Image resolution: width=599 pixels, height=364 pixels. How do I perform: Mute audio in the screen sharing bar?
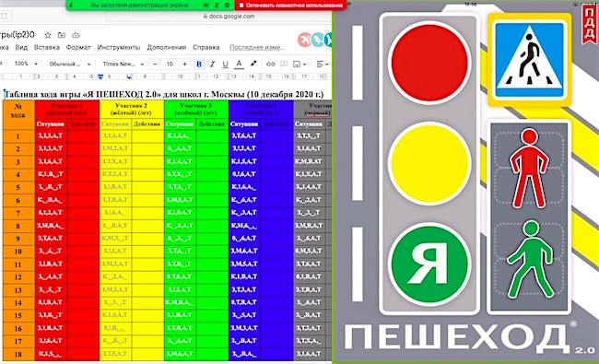(206, 5)
